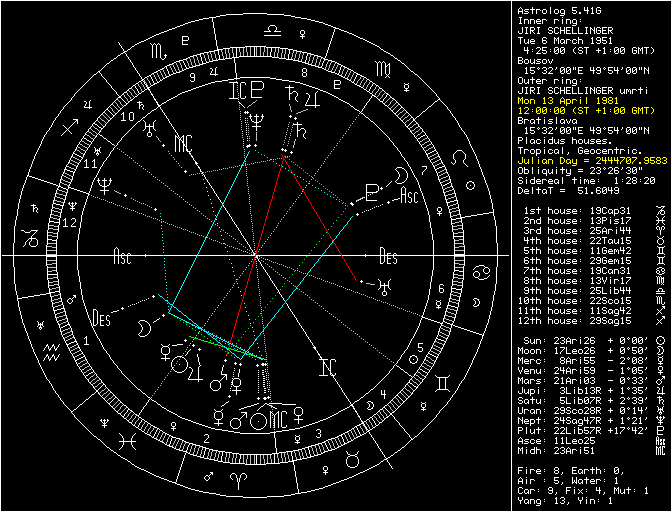
Task: Select the yellow Julian Day value line
Action: (592, 160)
